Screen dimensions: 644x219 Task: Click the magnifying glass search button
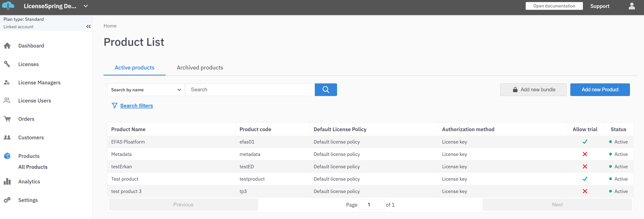pos(326,90)
